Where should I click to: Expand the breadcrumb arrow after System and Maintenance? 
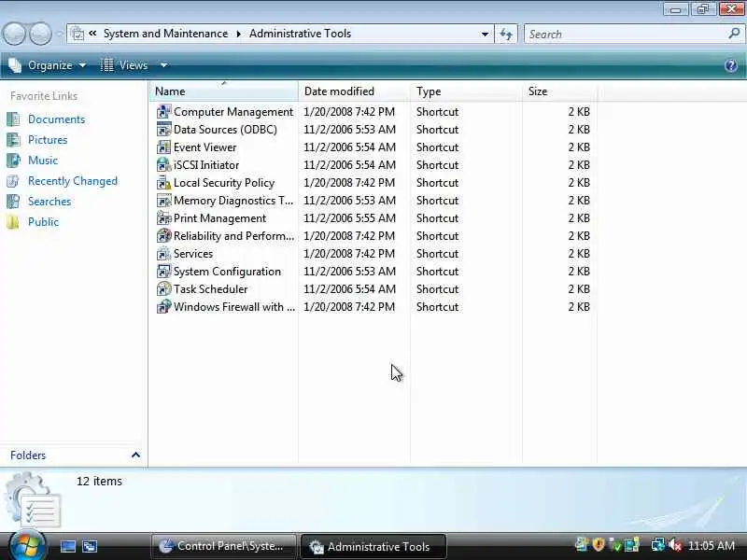(238, 34)
